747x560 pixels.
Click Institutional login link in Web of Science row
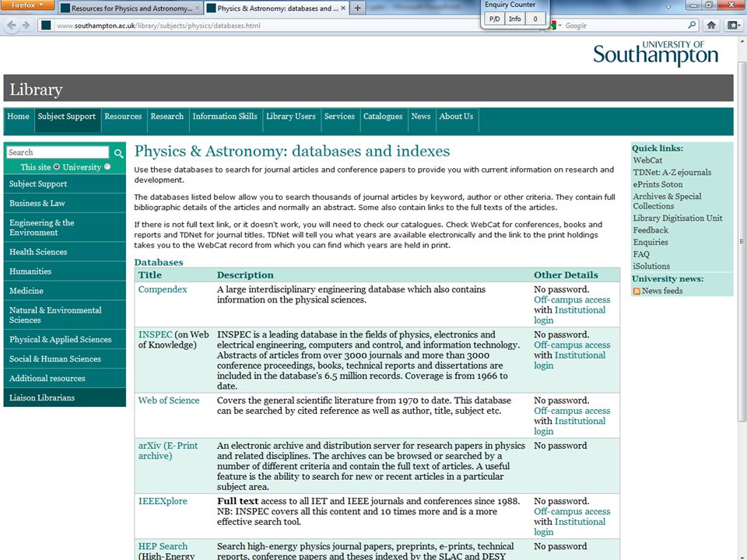(570, 426)
